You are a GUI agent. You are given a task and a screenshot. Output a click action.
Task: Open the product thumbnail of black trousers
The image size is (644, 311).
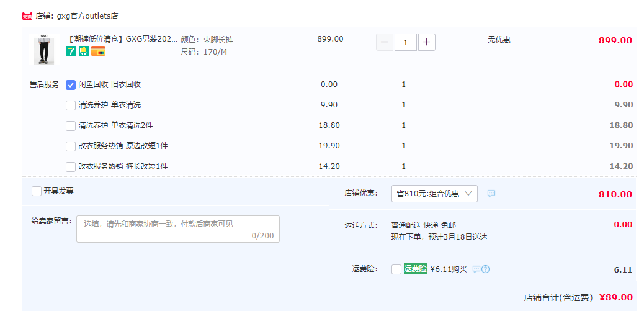pyautogui.click(x=44, y=49)
